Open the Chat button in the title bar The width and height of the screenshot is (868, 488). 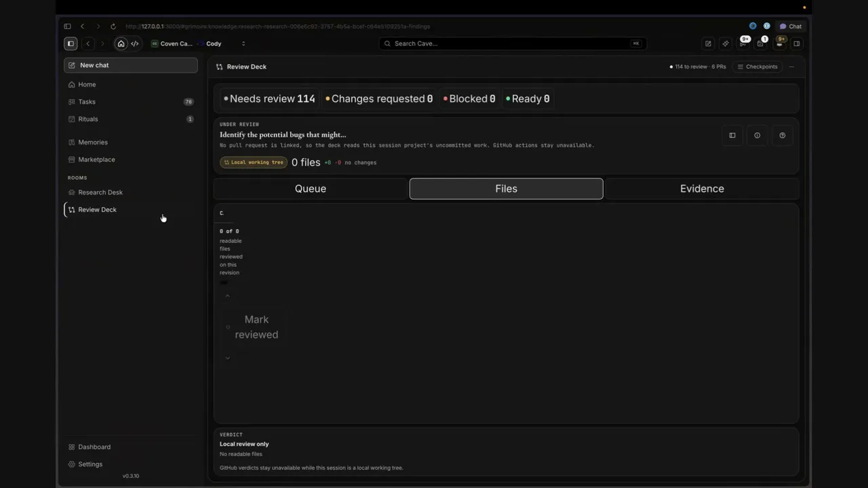click(x=791, y=26)
